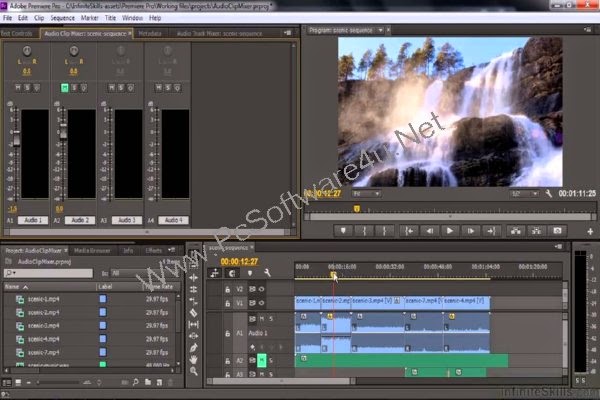The height and width of the screenshot is (400, 600).
Task: Open the Program monitor button editor plus
Action: [x=590, y=232]
